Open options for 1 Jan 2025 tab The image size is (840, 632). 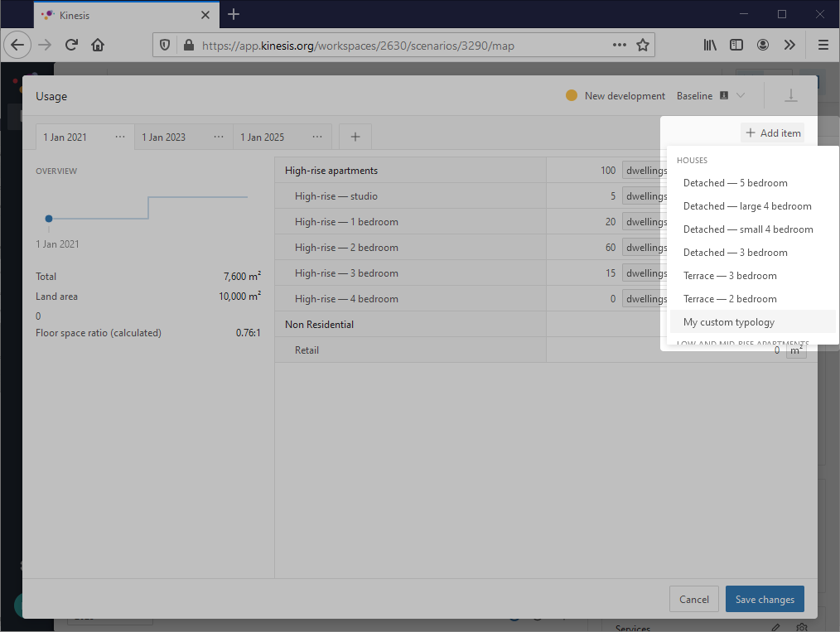[317, 137]
